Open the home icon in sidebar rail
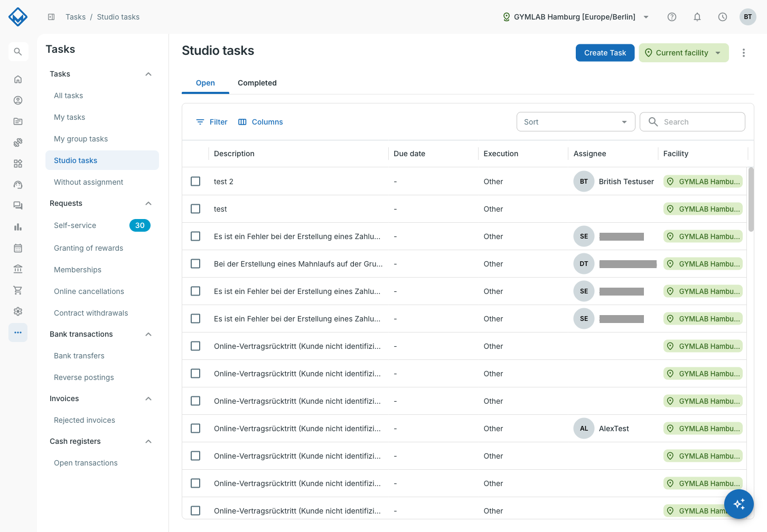Viewport: 767px width, 532px height. pyautogui.click(x=18, y=79)
